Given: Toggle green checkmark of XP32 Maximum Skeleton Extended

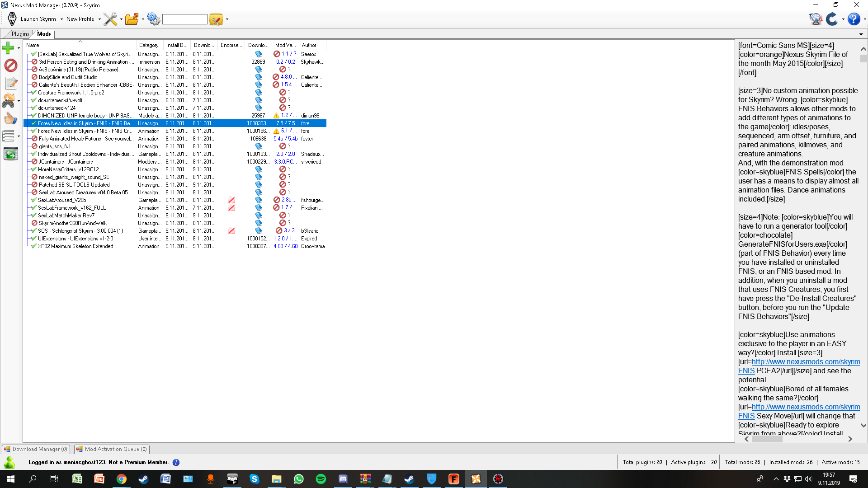Looking at the screenshot, I should 33,246.
